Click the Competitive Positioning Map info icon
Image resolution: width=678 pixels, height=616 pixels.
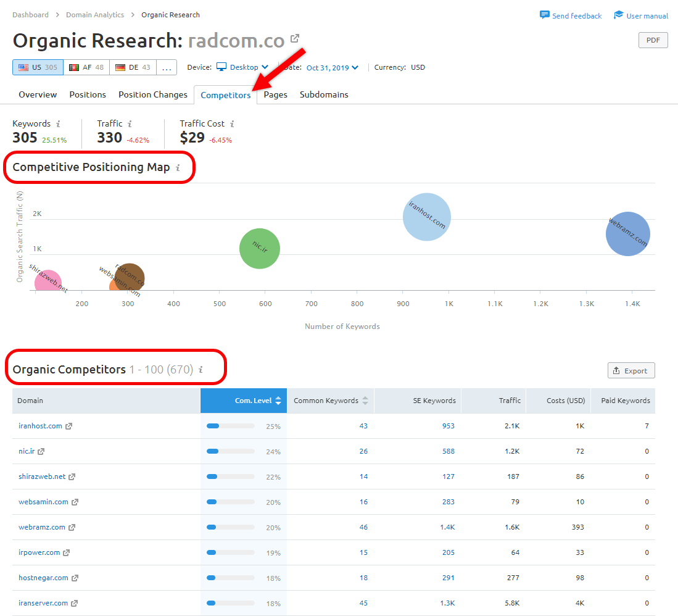178,167
